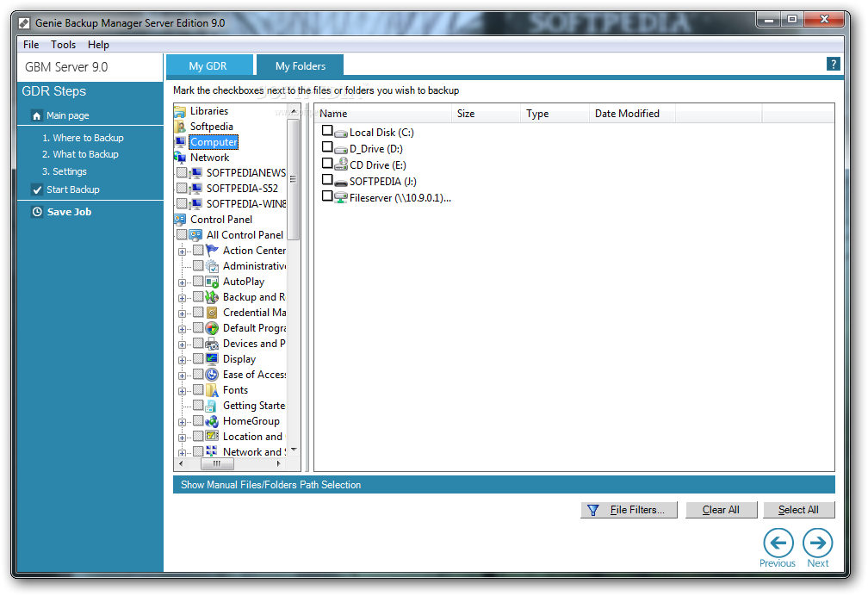The image size is (868, 596).
Task: Click the Network icon in tree
Action: coord(180,158)
